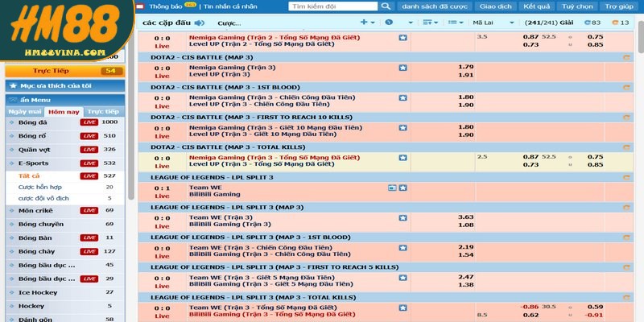
Task: Open the Kết quả menu
Action: [536, 6]
